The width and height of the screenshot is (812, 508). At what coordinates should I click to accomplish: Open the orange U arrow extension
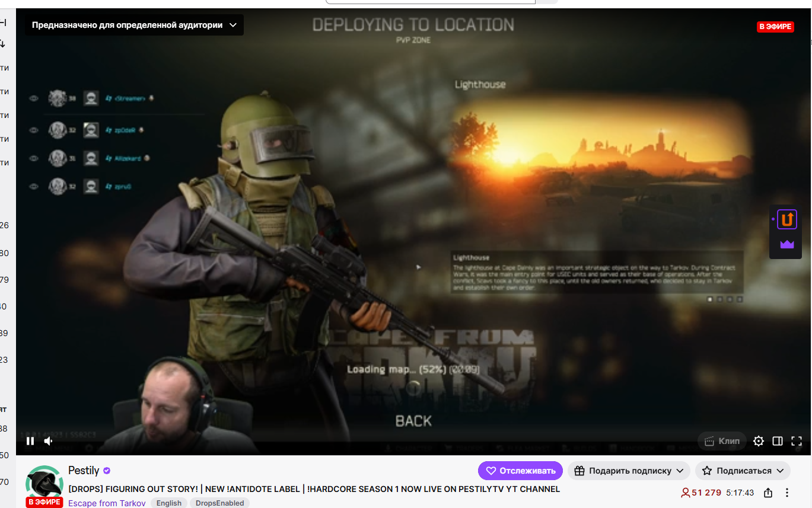coord(787,219)
